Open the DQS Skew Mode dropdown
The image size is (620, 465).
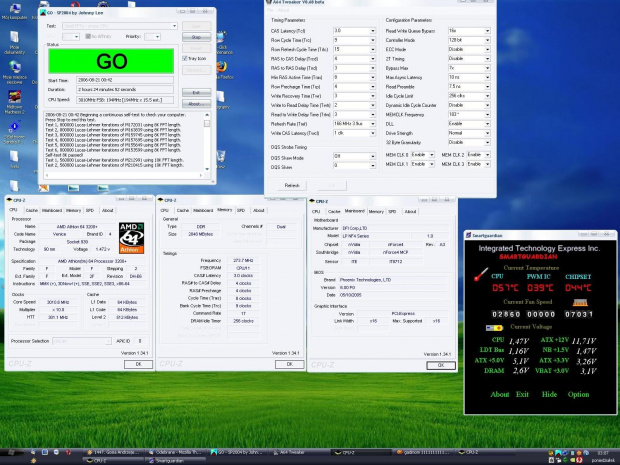click(x=354, y=156)
